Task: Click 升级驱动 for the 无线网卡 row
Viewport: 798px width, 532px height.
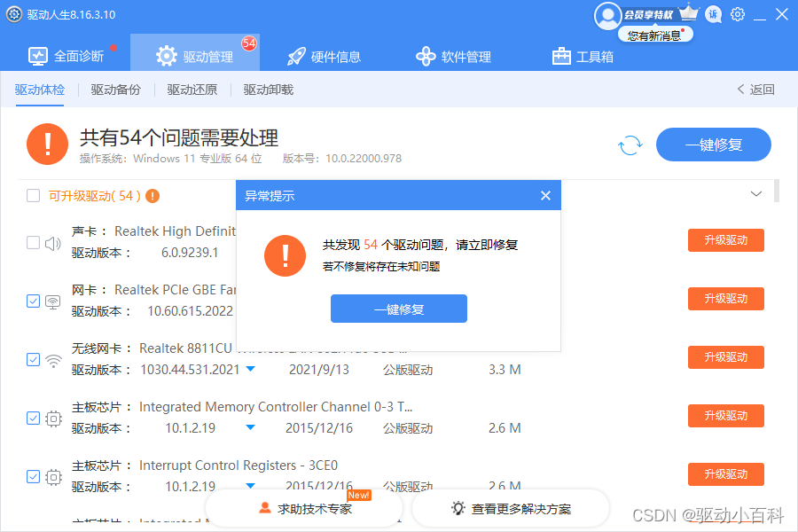Action: (725, 356)
